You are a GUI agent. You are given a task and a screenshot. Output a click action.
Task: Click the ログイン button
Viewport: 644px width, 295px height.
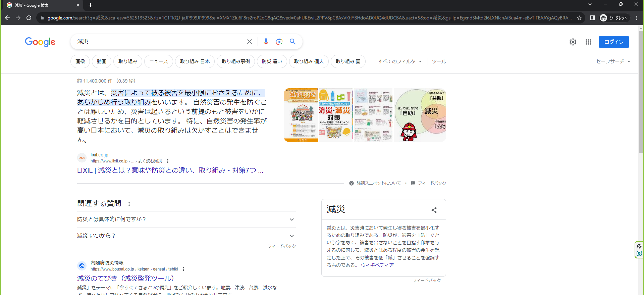pyautogui.click(x=614, y=42)
